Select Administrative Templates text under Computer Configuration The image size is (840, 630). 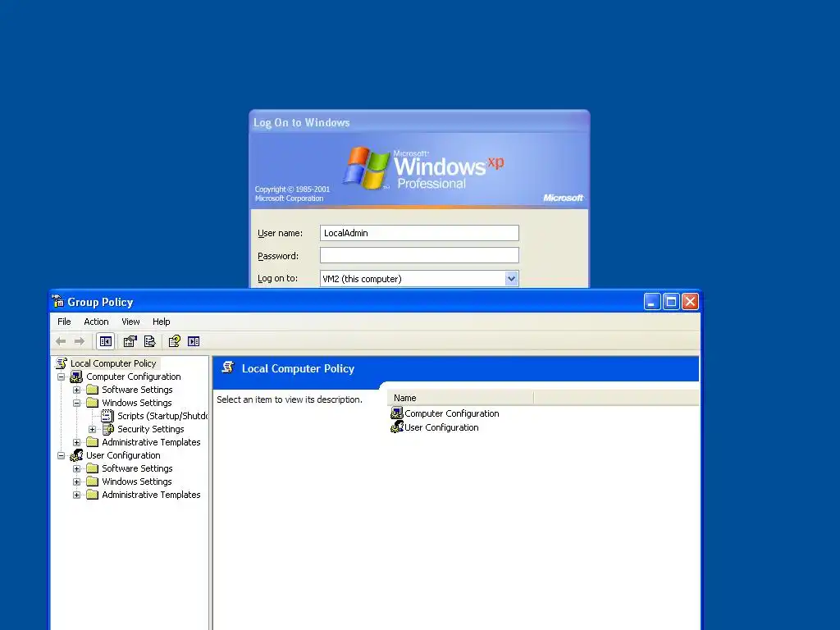pos(151,442)
